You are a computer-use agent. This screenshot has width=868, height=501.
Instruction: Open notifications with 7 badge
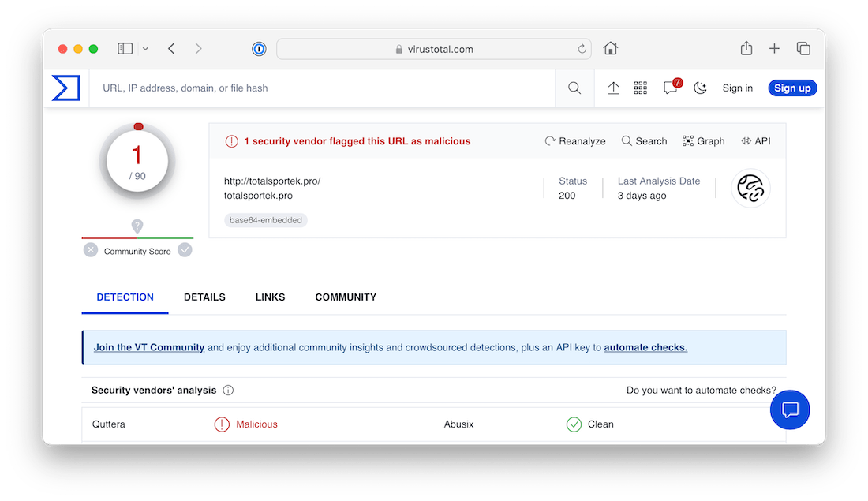click(672, 87)
